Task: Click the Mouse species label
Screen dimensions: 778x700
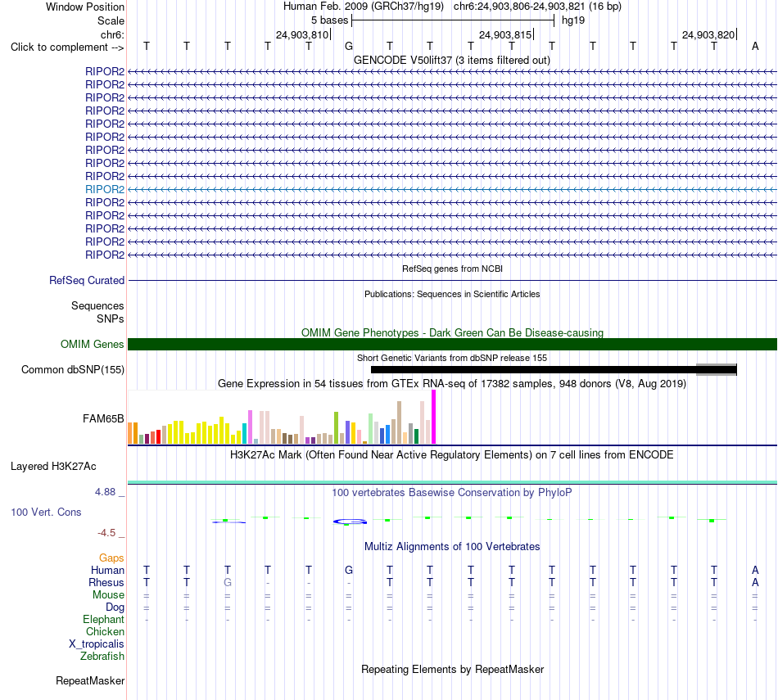Action: (x=108, y=595)
